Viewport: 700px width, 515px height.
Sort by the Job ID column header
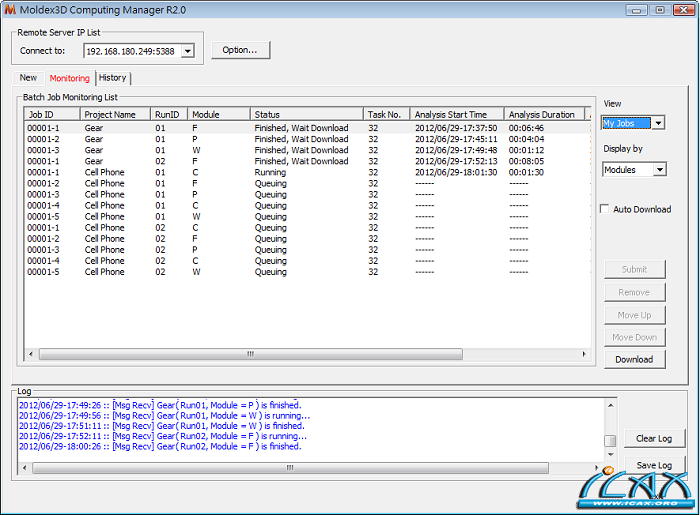coord(52,114)
